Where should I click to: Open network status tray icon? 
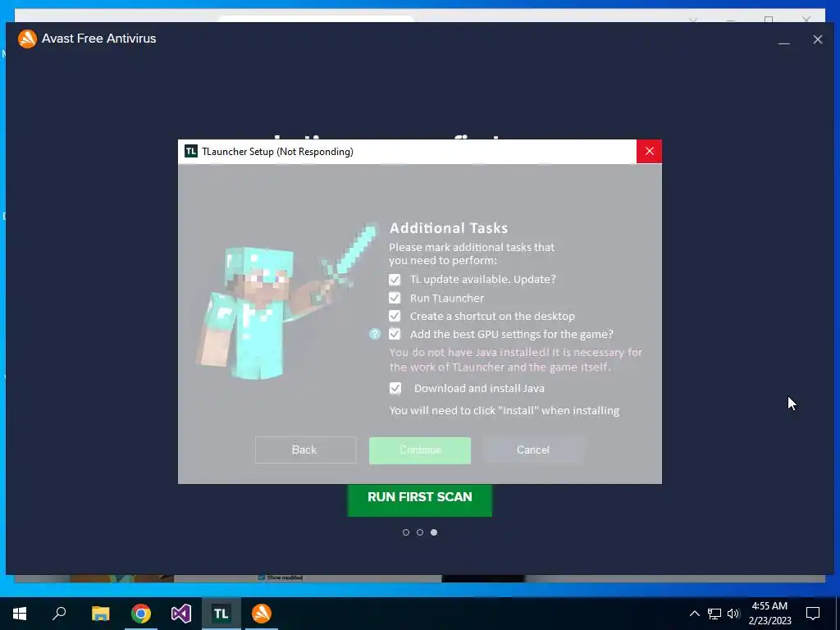tap(714, 614)
